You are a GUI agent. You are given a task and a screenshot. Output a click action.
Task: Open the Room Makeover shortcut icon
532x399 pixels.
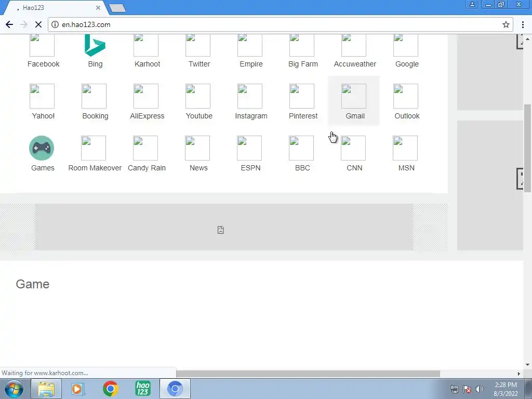tap(94, 148)
